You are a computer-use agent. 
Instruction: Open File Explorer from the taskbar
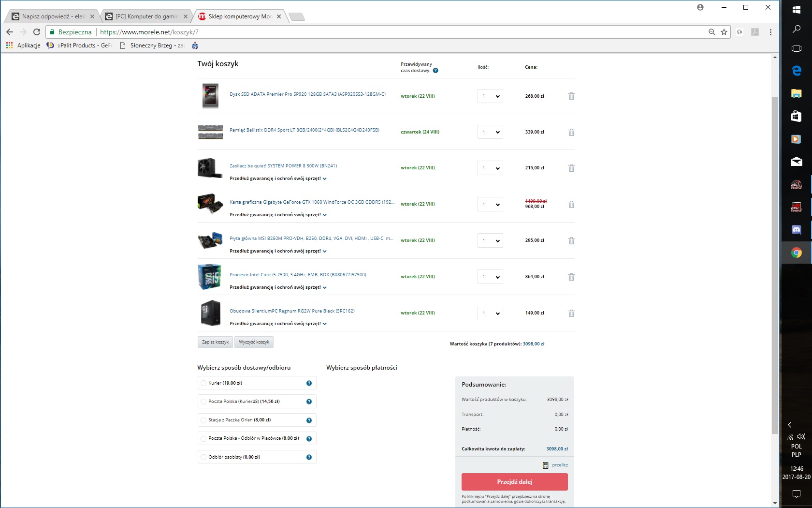[x=797, y=93]
